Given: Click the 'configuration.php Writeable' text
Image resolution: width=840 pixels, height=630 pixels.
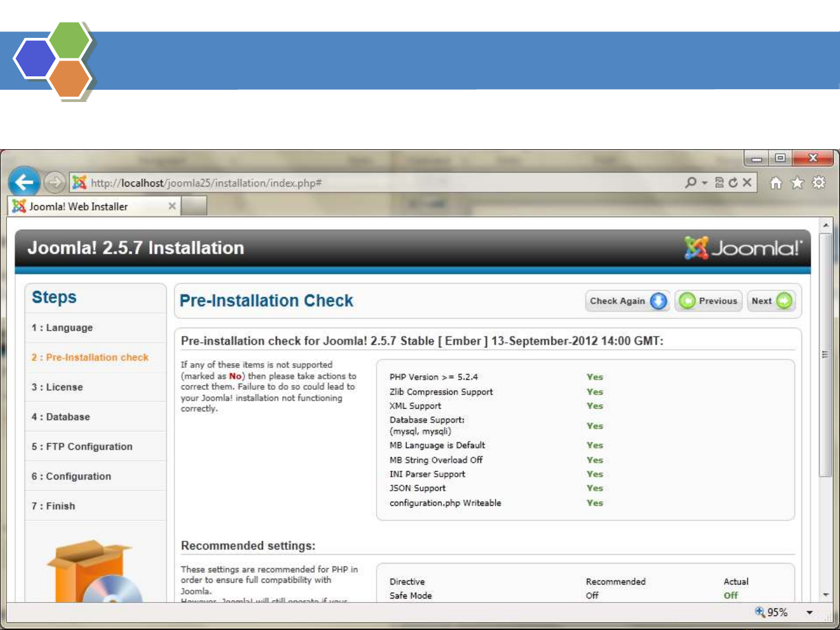Looking at the screenshot, I should pos(445,503).
